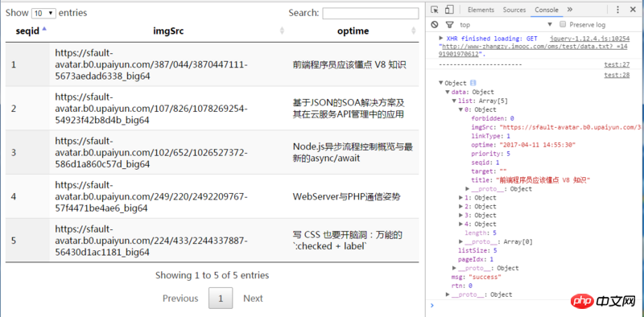Expand the XHR finished loading message
This screenshot has width=644, height=317.
pyautogui.click(x=441, y=38)
